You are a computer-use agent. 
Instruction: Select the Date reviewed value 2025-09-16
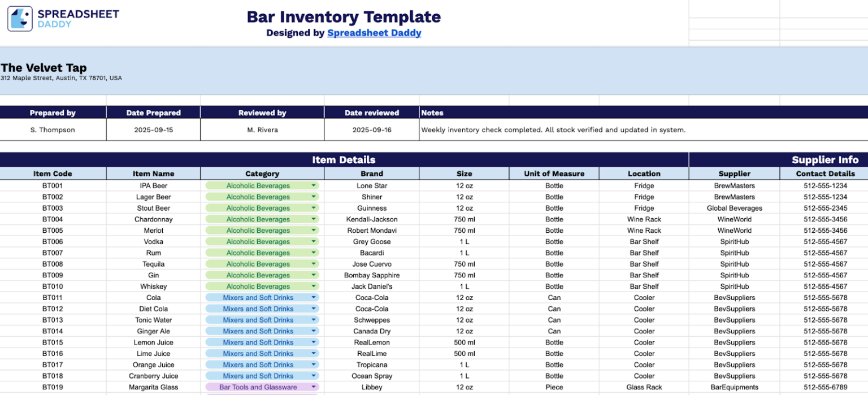pos(371,129)
